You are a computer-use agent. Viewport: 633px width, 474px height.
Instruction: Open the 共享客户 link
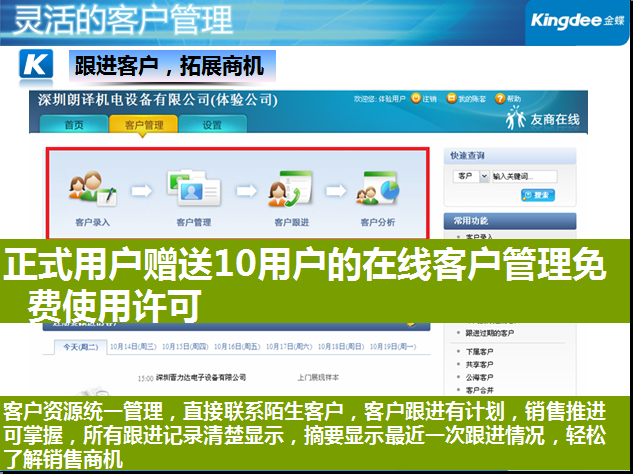point(479,365)
